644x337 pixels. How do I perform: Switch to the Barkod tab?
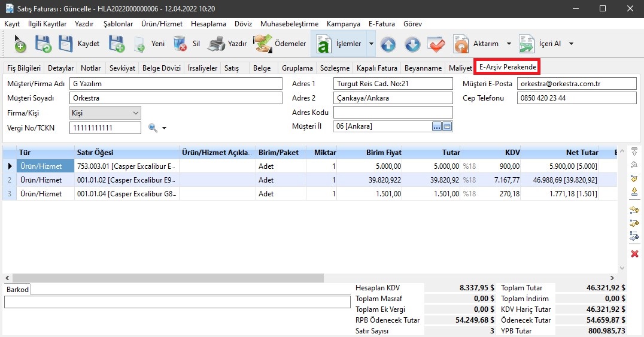(18, 290)
